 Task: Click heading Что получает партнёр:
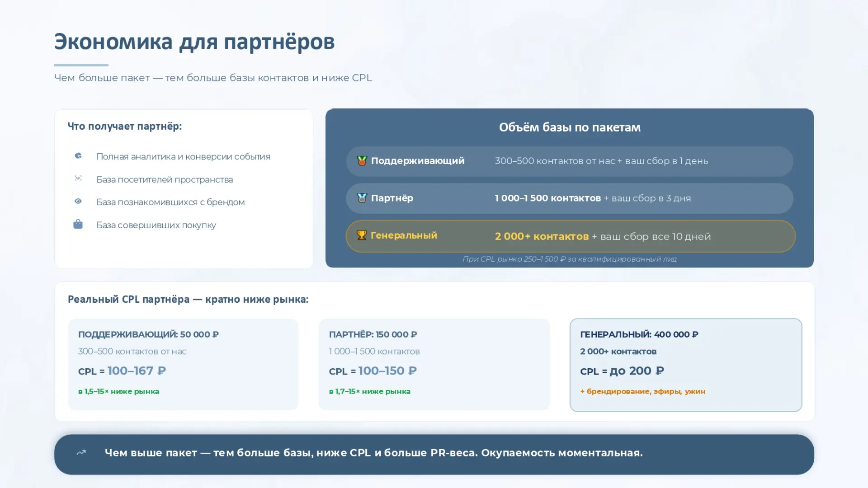point(125,126)
